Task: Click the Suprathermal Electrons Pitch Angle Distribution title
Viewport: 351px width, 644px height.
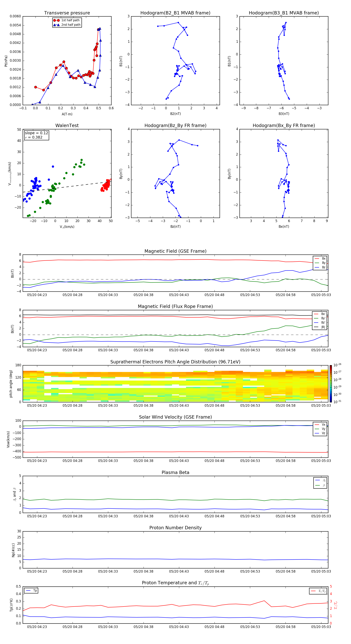Action: (x=175, y=362)
